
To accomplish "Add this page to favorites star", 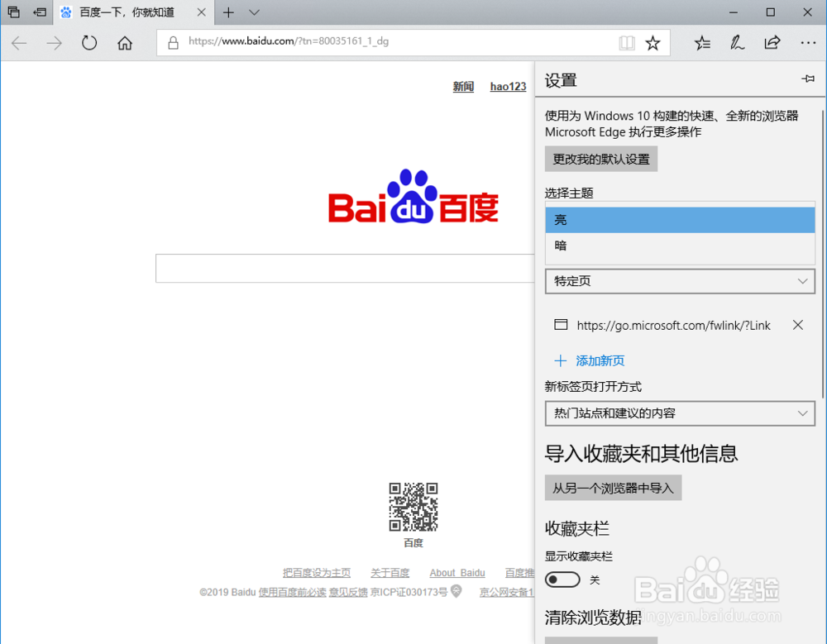I will point(653,43).
